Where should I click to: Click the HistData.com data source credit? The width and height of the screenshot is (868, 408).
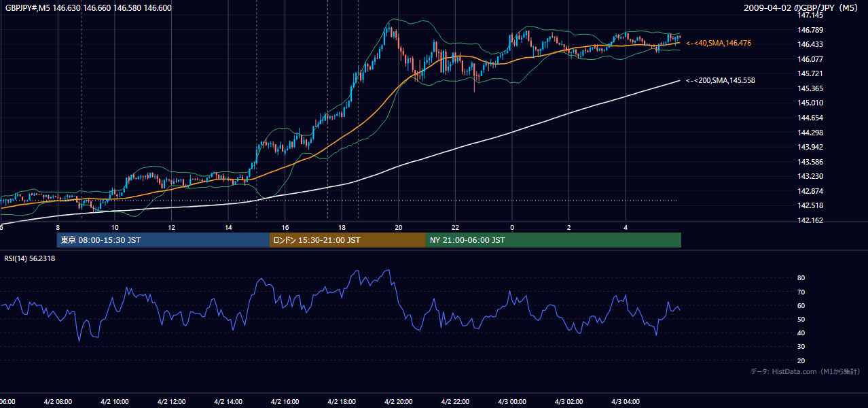[806, 371]
